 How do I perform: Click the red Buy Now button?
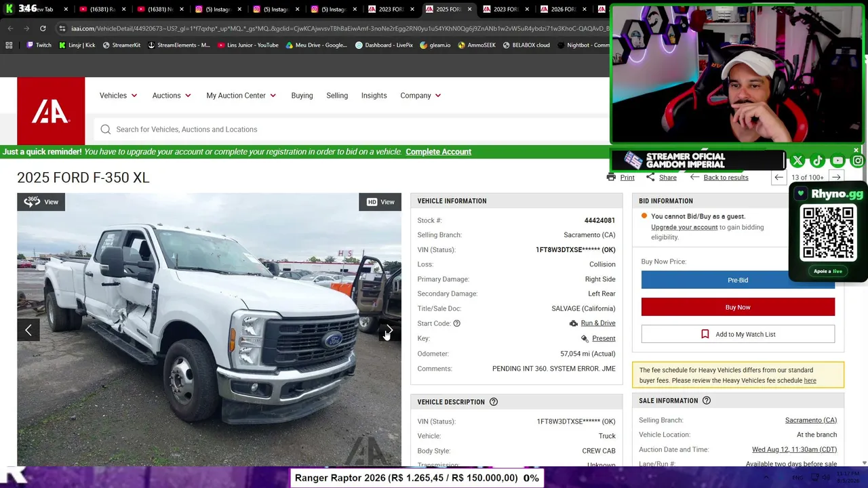point(738,307)
